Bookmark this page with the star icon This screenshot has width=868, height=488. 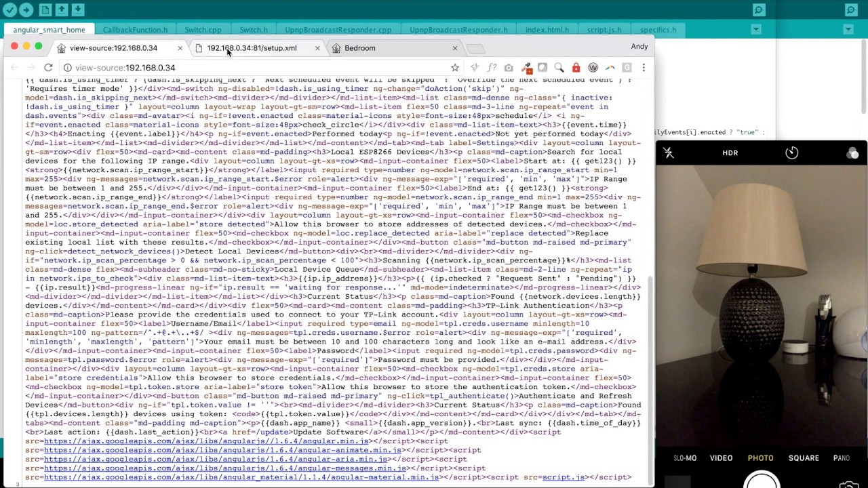tap(455, 68)
